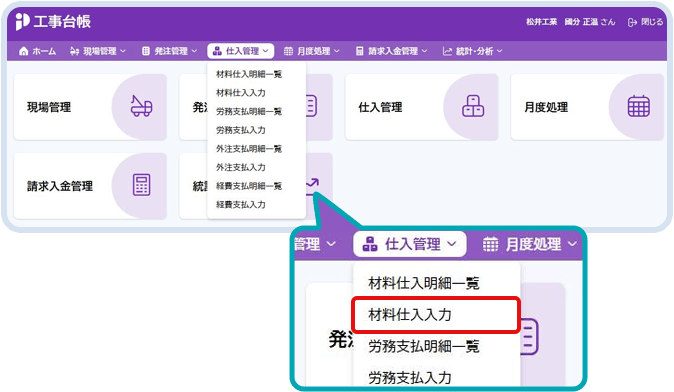Click calculator icon beside 請求入金管理 in nav bar
Image resolution: width=674 pixels, height=392 pixels.
[x=360, y=51]
